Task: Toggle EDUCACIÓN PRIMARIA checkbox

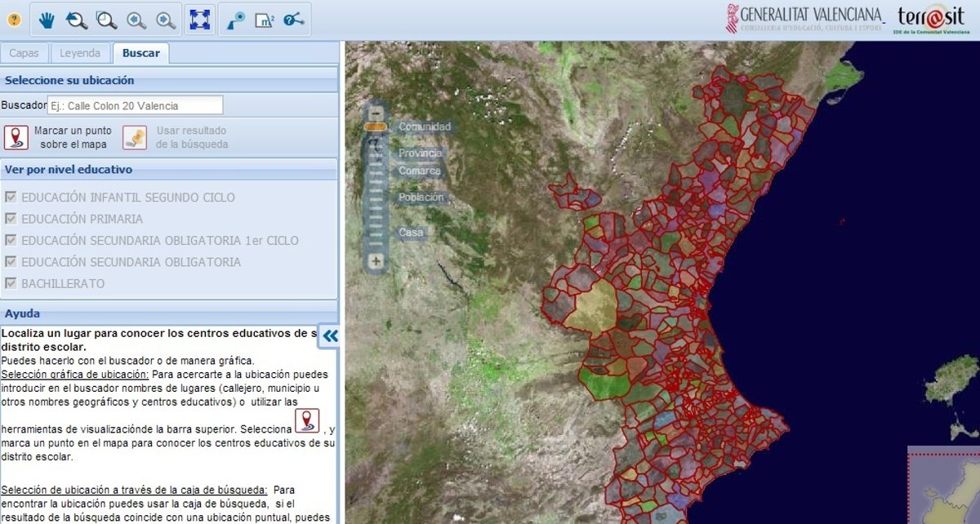Action: click(x=11, y=219)
